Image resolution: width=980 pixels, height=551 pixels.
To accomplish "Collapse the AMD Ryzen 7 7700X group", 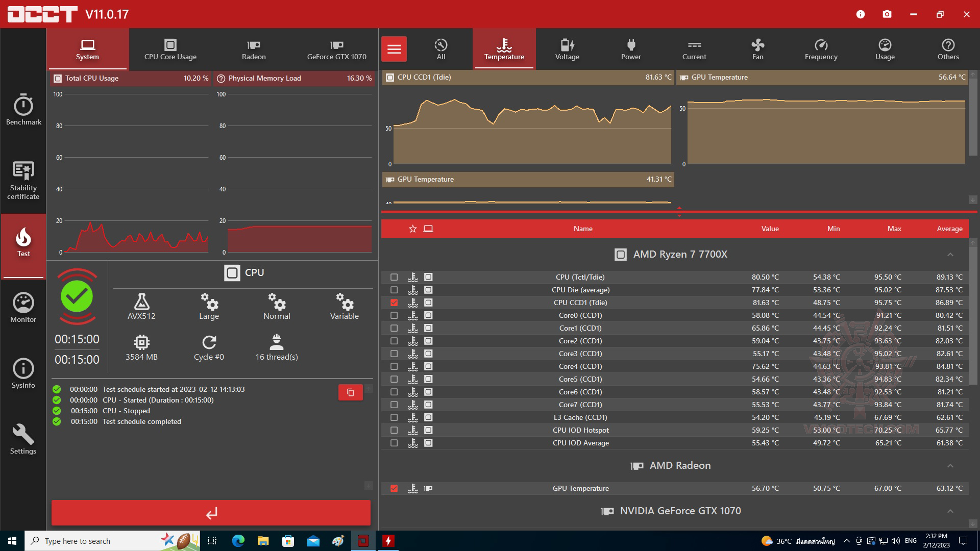I will [x=950, y=255].
